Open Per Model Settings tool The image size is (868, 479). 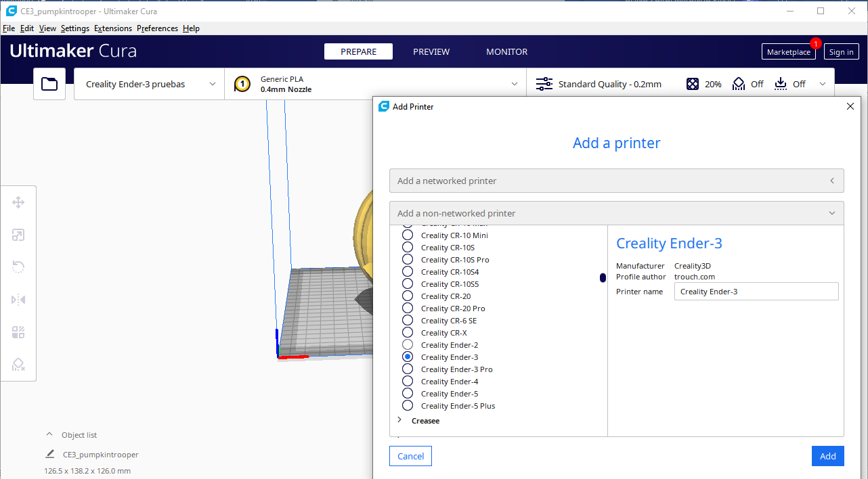click(18, 332)
